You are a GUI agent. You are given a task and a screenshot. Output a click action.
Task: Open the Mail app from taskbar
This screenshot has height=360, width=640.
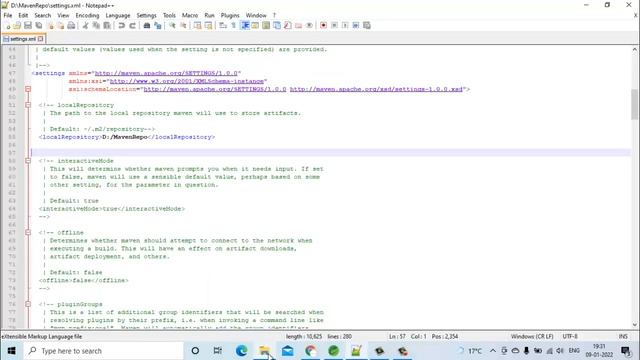click(x=287, y=351)
